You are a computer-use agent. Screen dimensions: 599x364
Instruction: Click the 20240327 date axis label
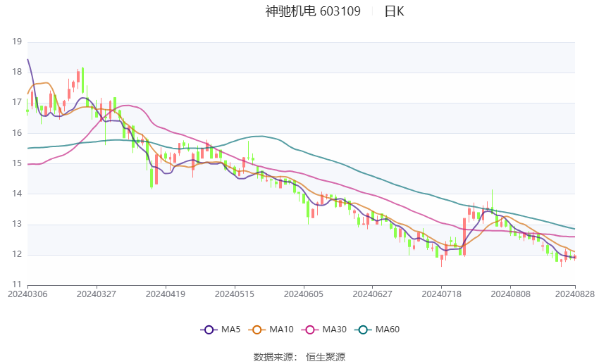coord(97,294)
